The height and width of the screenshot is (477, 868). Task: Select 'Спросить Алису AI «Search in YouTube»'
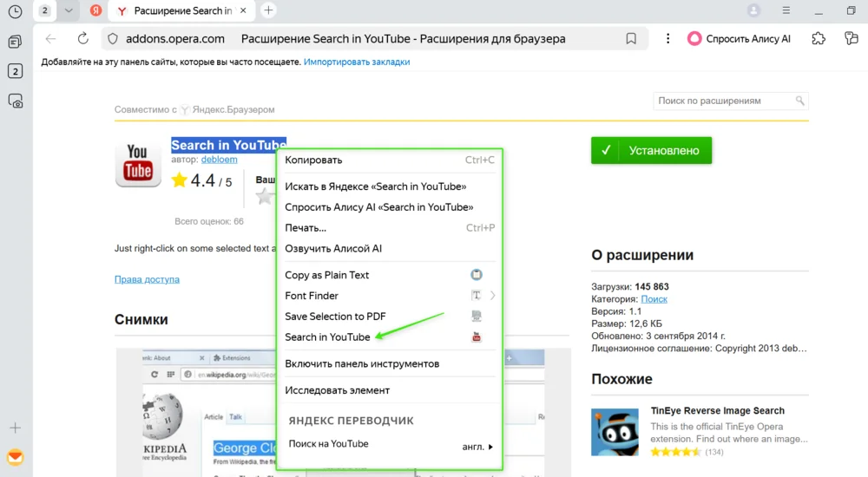click(389, 207)
